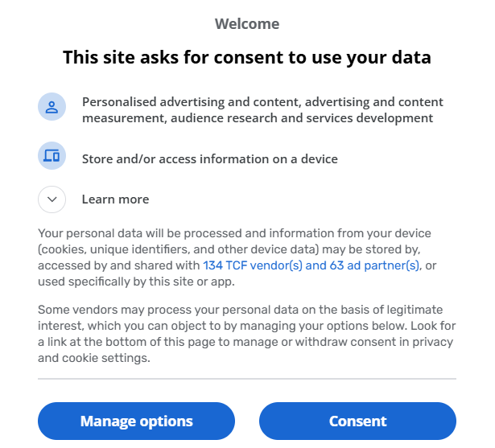Viewport: 495px width, 448px height.
Task: Click the cookies, unique identifiers parenthetical text
Action: coord(179,249)
